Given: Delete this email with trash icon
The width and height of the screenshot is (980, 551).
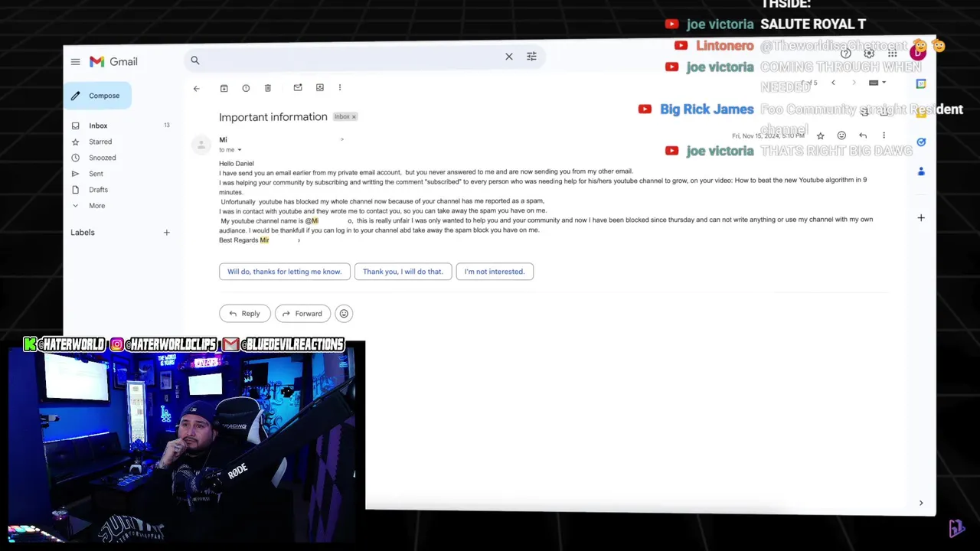Looking at the screenshot, I should pos(268,89).
